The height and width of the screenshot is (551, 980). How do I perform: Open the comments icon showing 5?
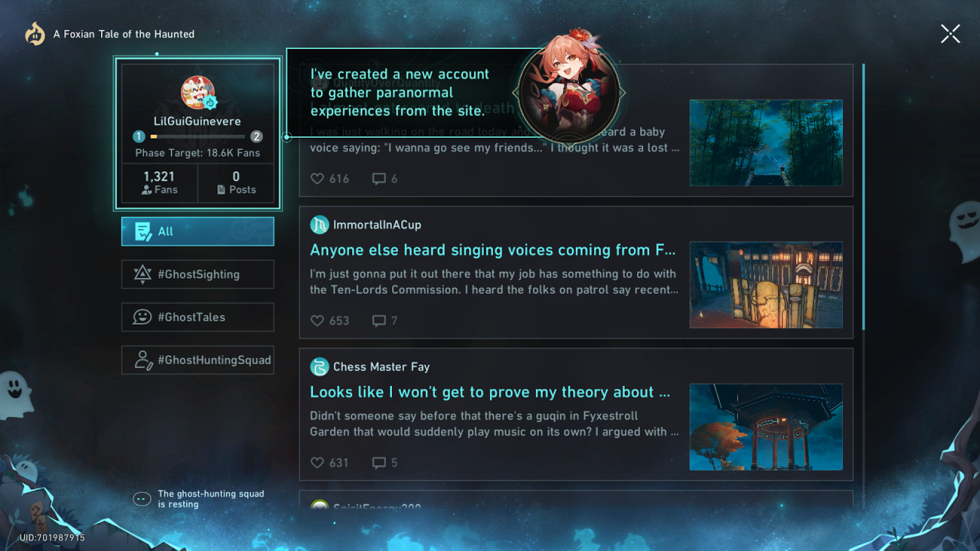point(379,463)
